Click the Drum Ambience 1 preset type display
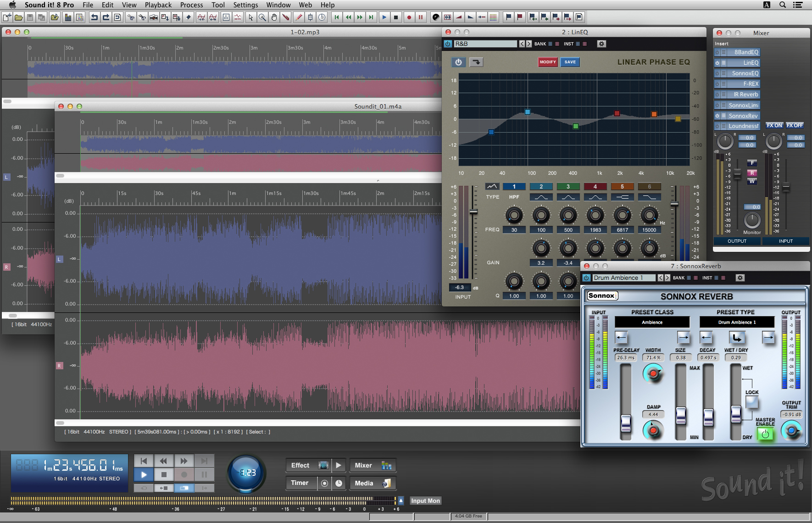812x523 pixels. click(x=737, y=323)
